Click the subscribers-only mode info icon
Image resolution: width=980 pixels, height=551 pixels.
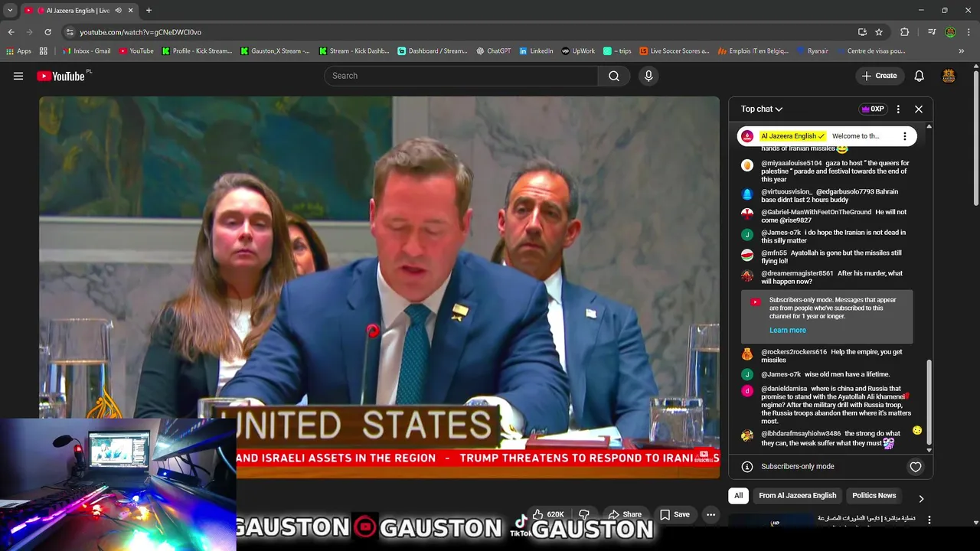[747, 467]
